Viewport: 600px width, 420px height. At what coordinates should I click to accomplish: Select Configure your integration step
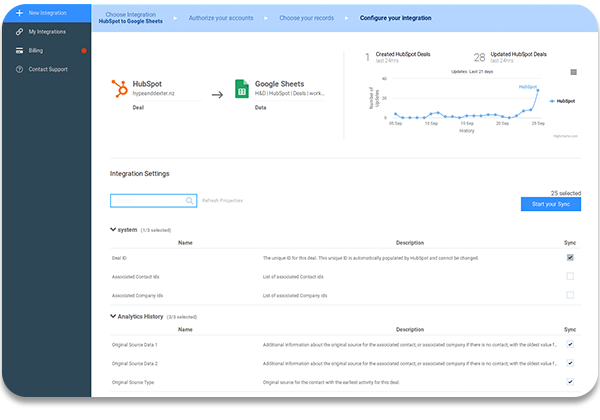coord(395,18)
